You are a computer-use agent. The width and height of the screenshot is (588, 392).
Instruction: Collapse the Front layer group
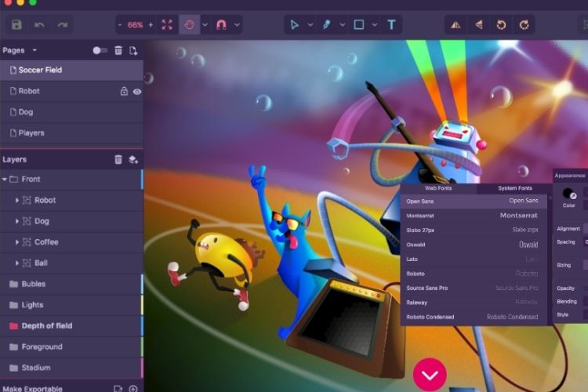(5, 180)
